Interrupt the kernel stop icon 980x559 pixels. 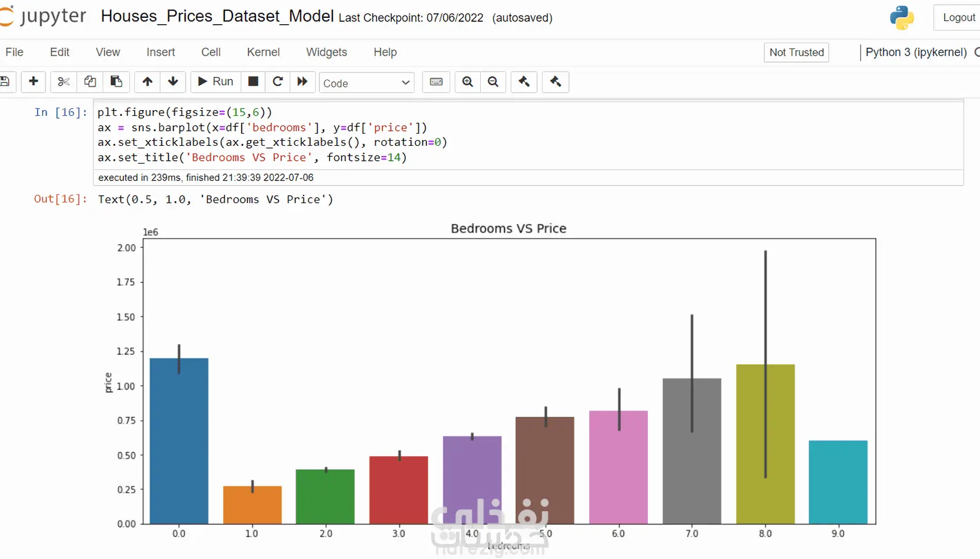coord(253,82)
